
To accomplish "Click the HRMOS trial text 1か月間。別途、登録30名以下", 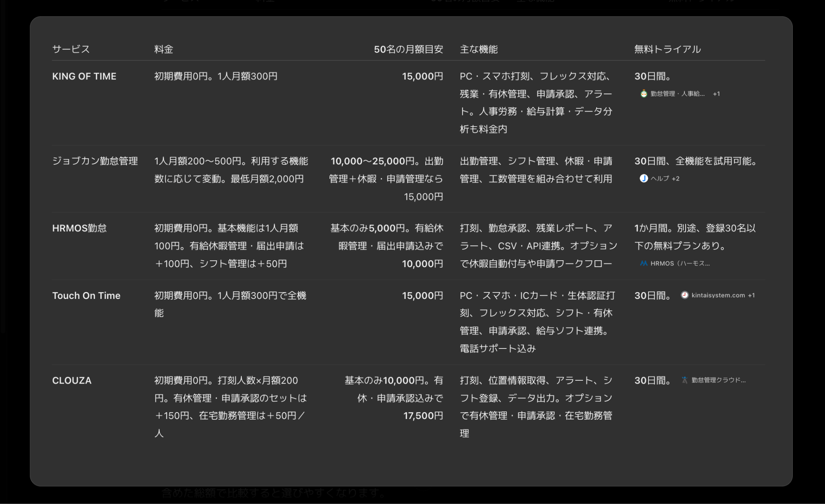I will (x=695, y=237).
